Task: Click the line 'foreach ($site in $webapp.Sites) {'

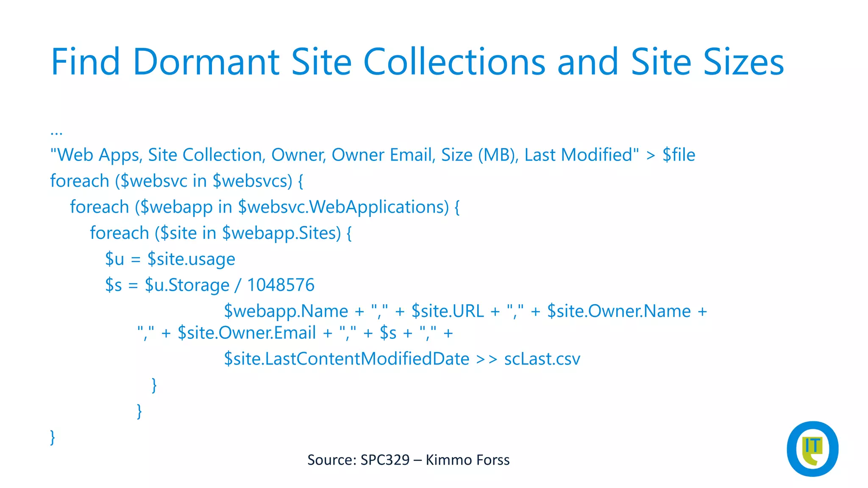Action: [221, 233]
